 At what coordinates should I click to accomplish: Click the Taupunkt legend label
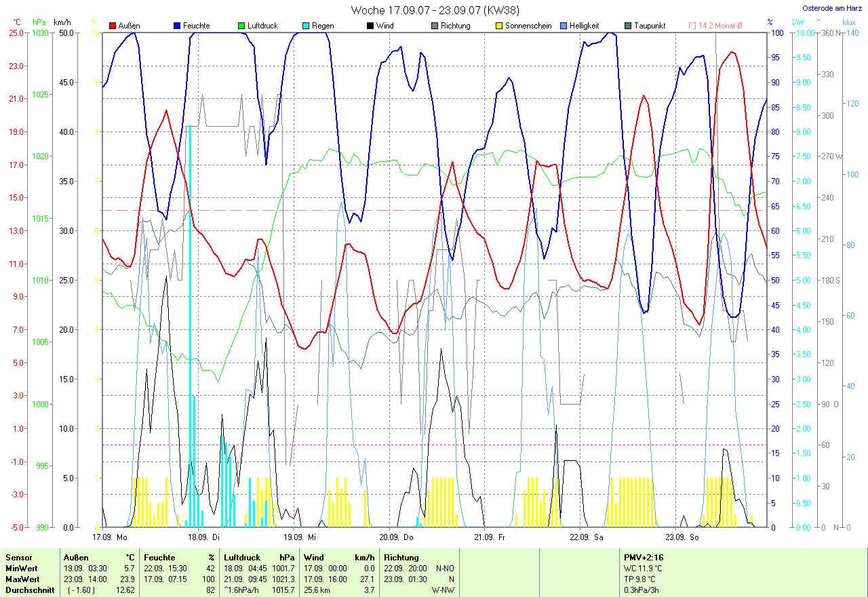pos(650,26)
